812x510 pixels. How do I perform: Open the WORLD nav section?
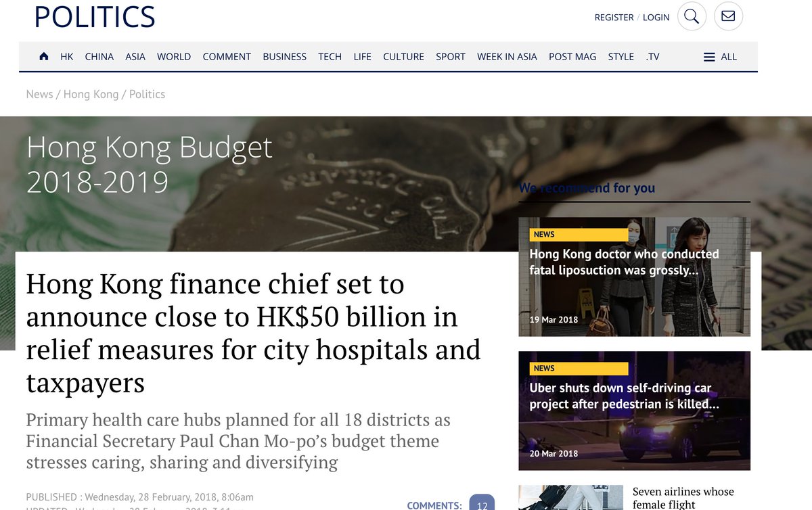(x=174, y=57)
